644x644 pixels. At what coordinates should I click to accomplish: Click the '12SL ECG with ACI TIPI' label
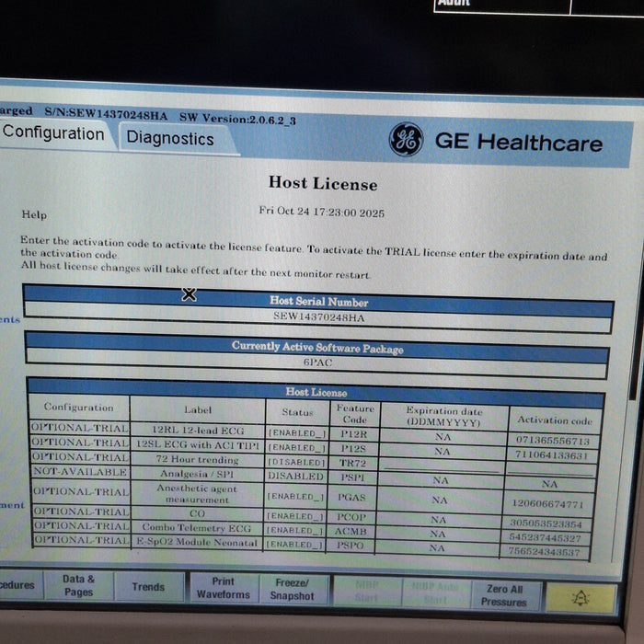(x=198, y=444)
